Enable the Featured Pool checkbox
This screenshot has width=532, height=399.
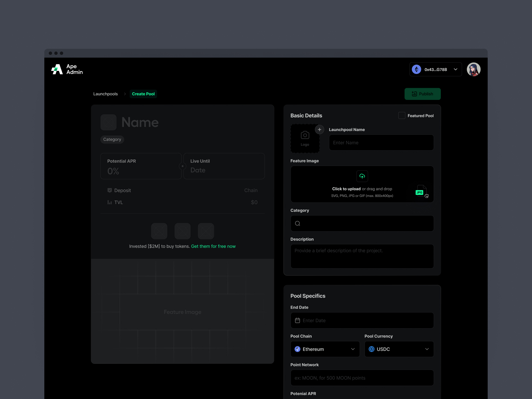(402, 116)
